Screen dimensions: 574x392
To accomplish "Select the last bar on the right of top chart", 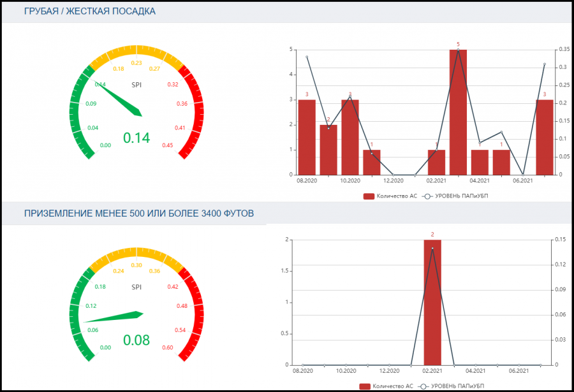I will (544, 137).
